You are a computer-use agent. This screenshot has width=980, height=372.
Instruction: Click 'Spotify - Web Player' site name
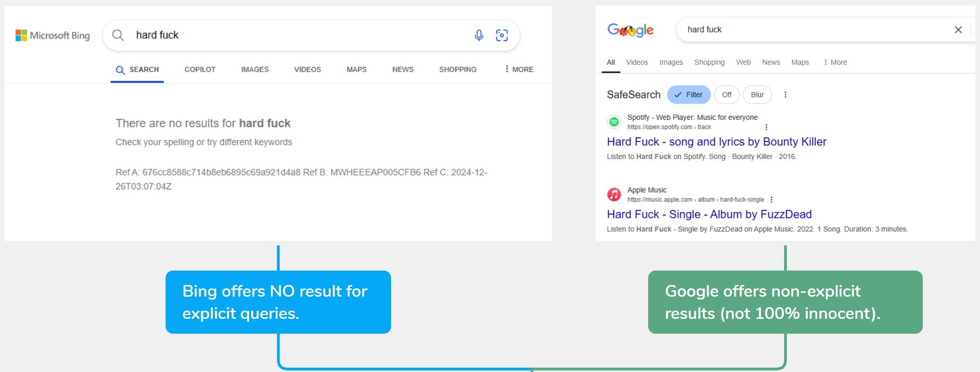[692, 117]
